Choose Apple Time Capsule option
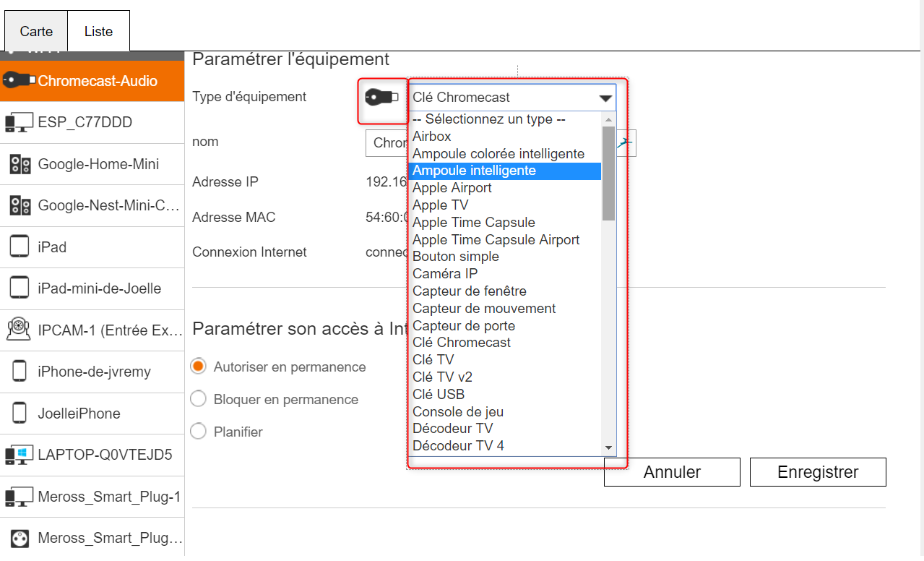This screenshot has height=561, width=924. [505, 223]
